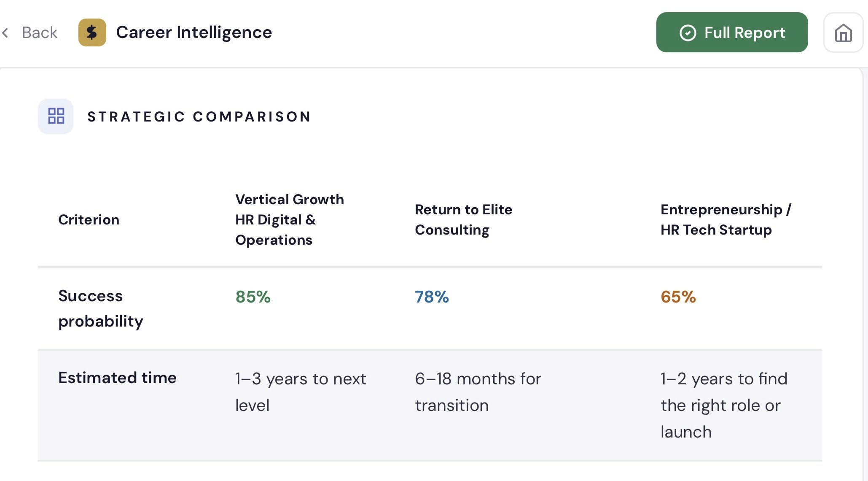The width and height of the screenshot is (868, 481).
Task: Click the left-pointing chevron next to Back
Action: [x=5, y=32]
